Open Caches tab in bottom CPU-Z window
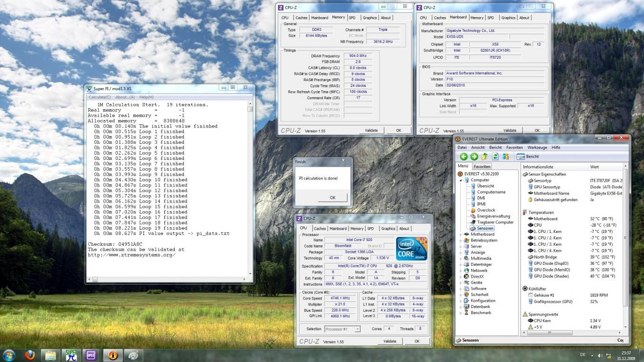The height and width of the screenshot is (362, 644). tap(320, 228)
